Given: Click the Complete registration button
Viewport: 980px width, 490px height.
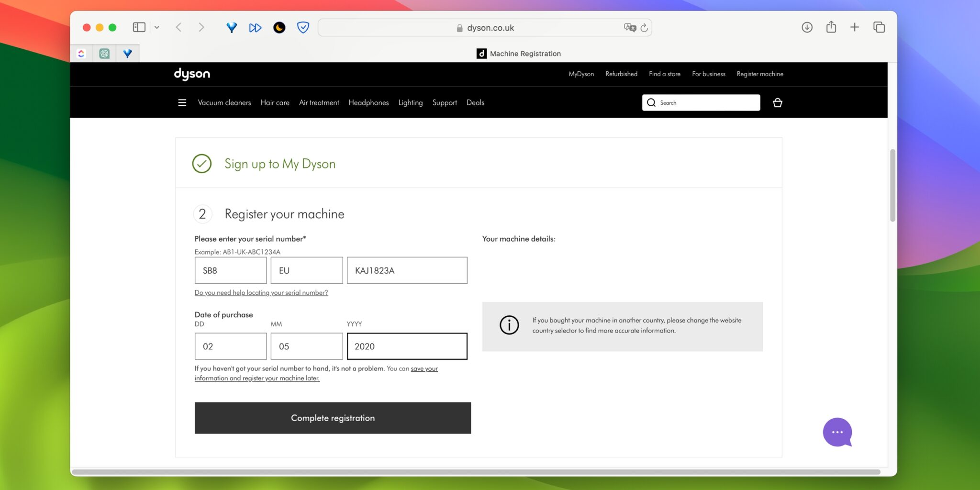Looking at the screenshot, I should [333, 418].
